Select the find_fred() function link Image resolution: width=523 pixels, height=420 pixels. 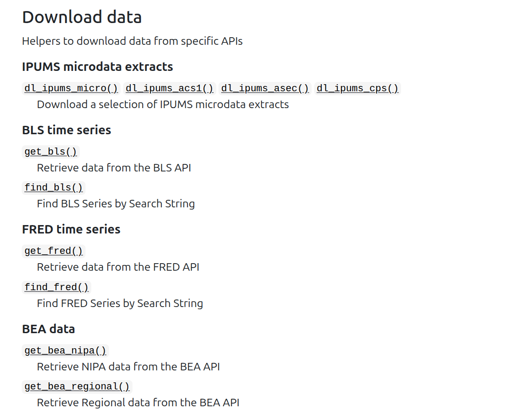[57, 287]
